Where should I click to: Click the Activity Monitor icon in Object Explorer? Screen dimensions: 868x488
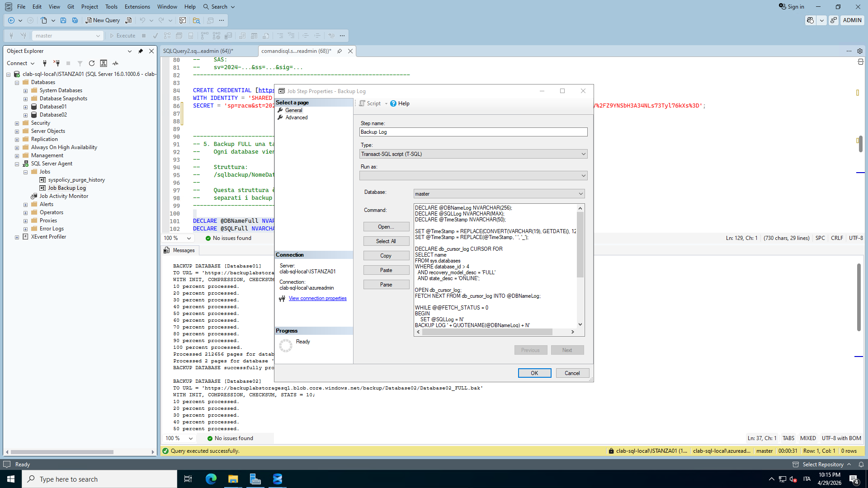point(115,63)
